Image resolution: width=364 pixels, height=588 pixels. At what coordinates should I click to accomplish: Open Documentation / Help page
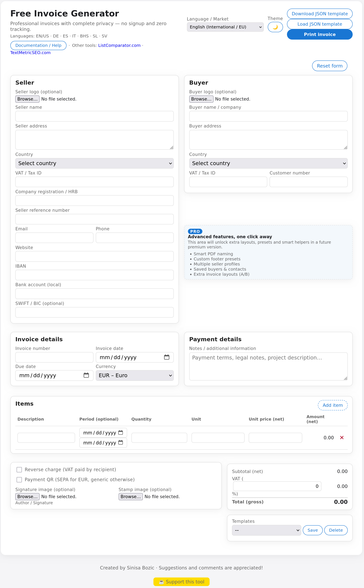click(38, 45)
